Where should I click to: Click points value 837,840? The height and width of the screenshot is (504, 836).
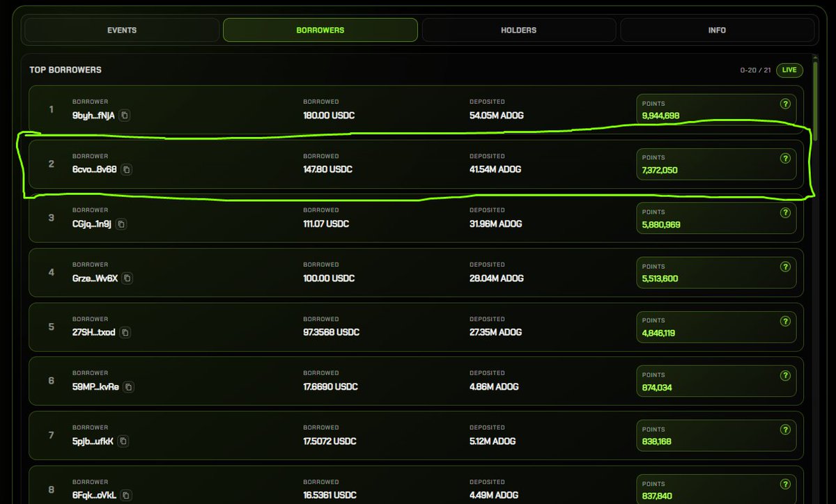click(x=657, y=496)
